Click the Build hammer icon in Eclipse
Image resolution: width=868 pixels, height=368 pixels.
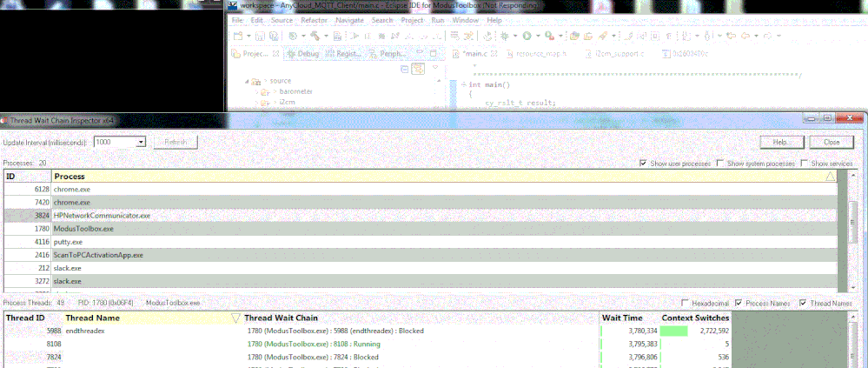click(x=315, y=36)
